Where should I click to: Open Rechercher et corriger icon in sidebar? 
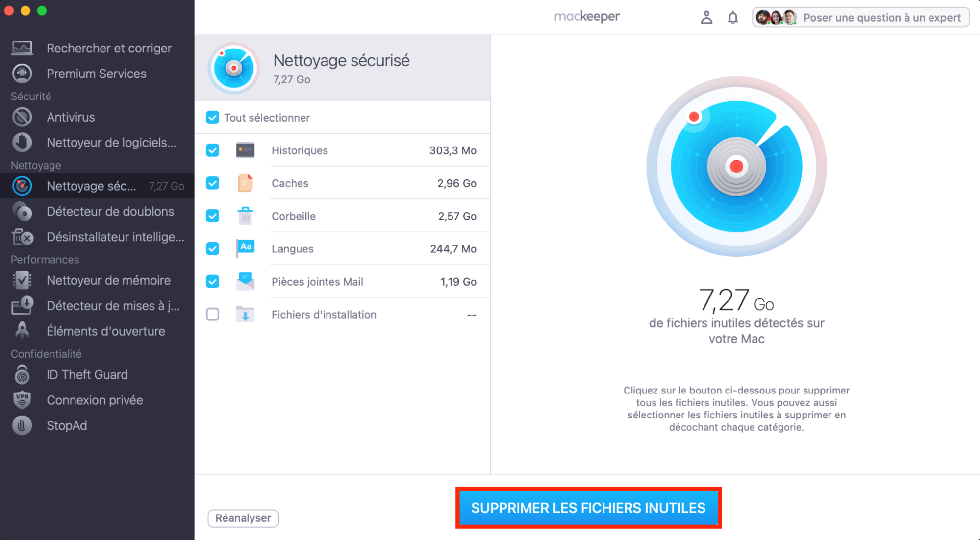[x=22, y=48]
